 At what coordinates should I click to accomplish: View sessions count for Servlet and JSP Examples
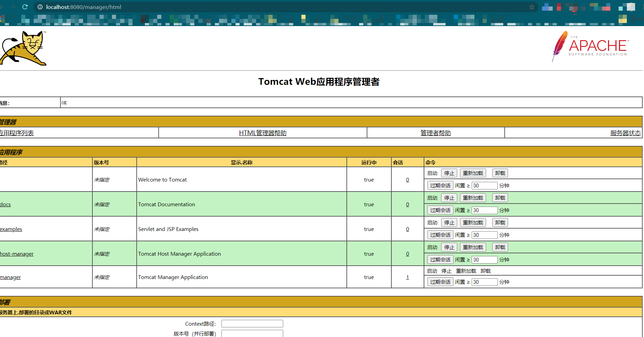point(407,229)
